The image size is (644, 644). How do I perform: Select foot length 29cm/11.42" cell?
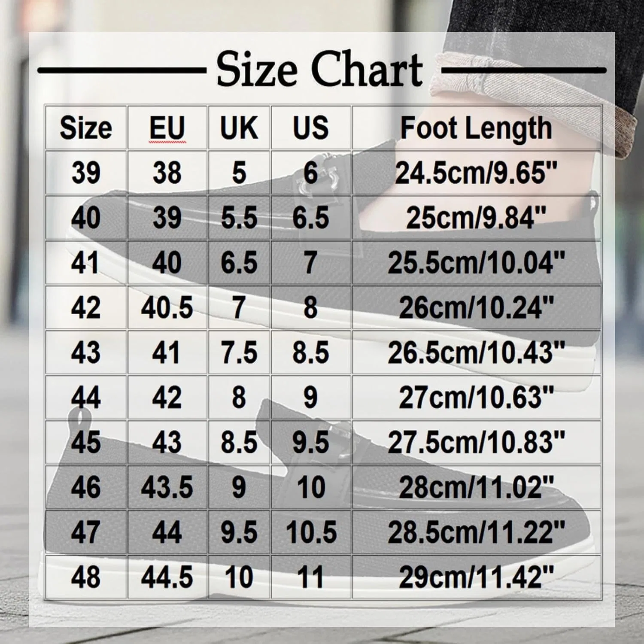477,577
